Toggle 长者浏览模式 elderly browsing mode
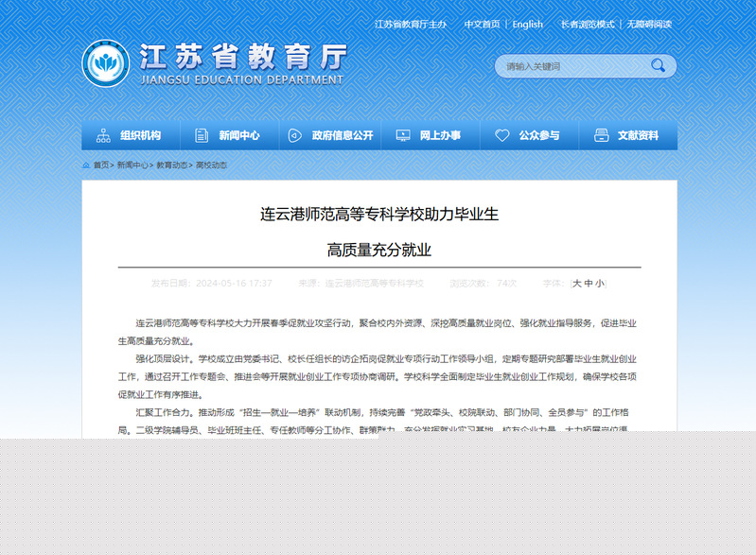The height and width of the screenshot is (555, 756). pos(587,25)
